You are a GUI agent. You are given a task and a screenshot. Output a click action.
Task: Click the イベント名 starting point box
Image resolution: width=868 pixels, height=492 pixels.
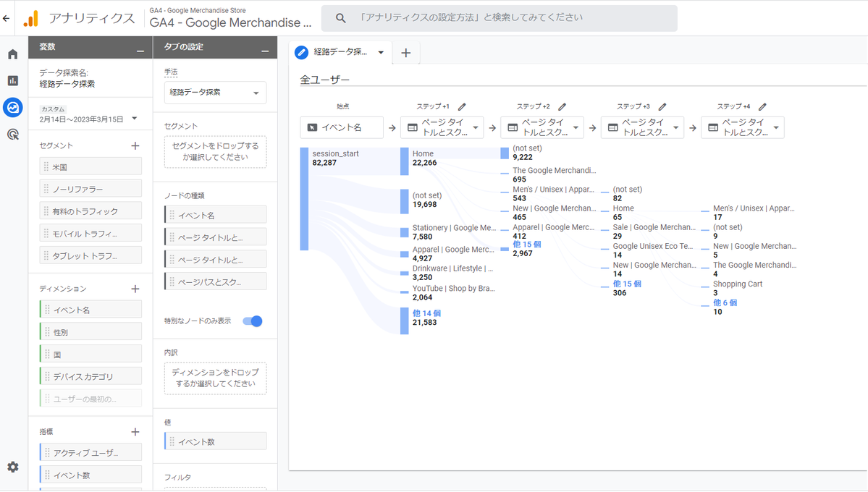point(342,127)
